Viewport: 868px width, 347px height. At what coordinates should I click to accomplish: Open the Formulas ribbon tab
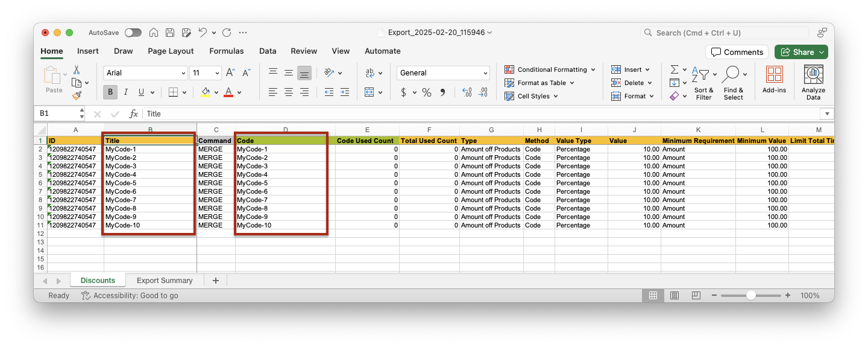click(x=226, y=51)
